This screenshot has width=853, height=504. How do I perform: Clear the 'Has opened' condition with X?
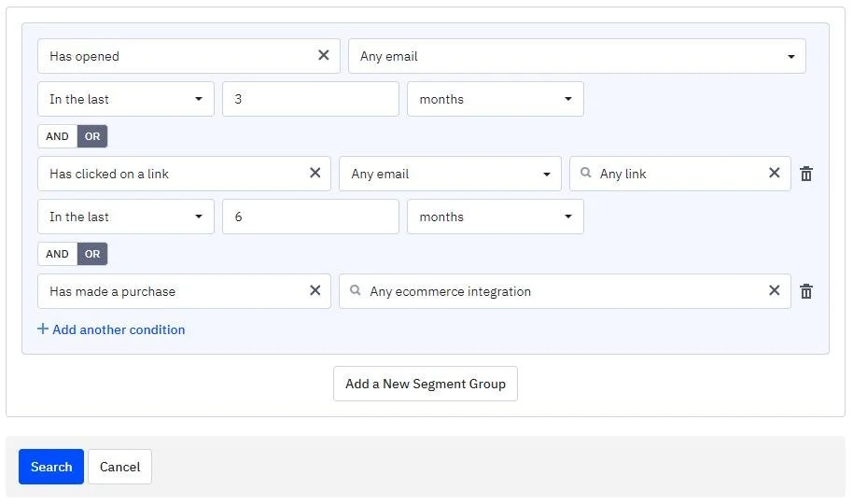tap(323, 55)
